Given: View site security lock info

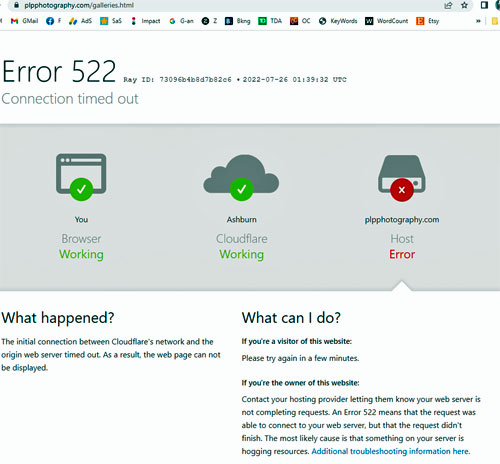Looking at the screenshot, I should [17, 5].
